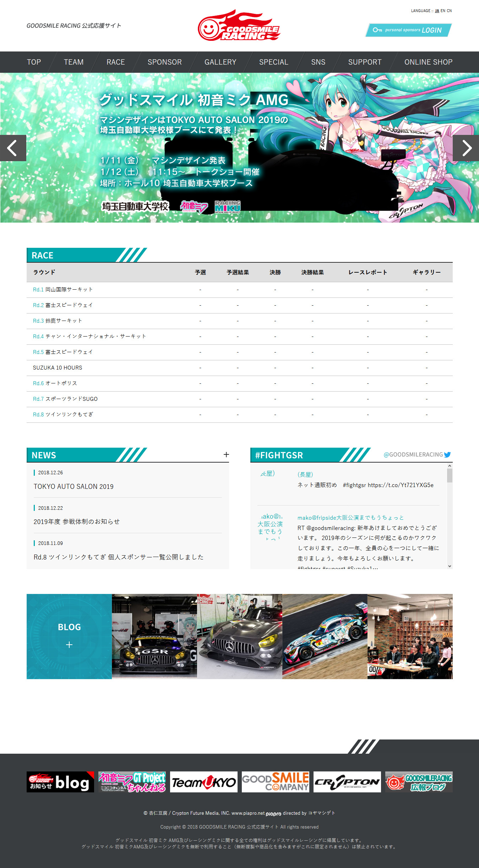Open TOKYO AUTO SALON 2019 news item
Viewport: 479px width, 868px height.
click(74, 487)
